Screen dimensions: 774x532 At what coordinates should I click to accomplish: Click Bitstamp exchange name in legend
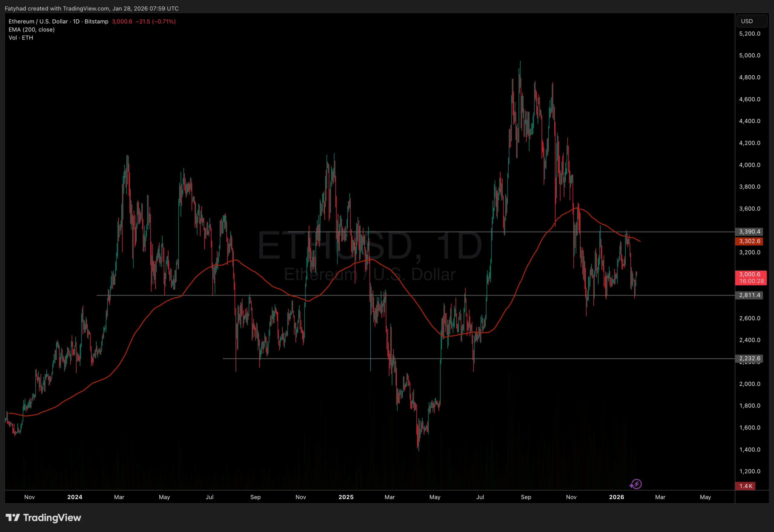pos(96,21)
